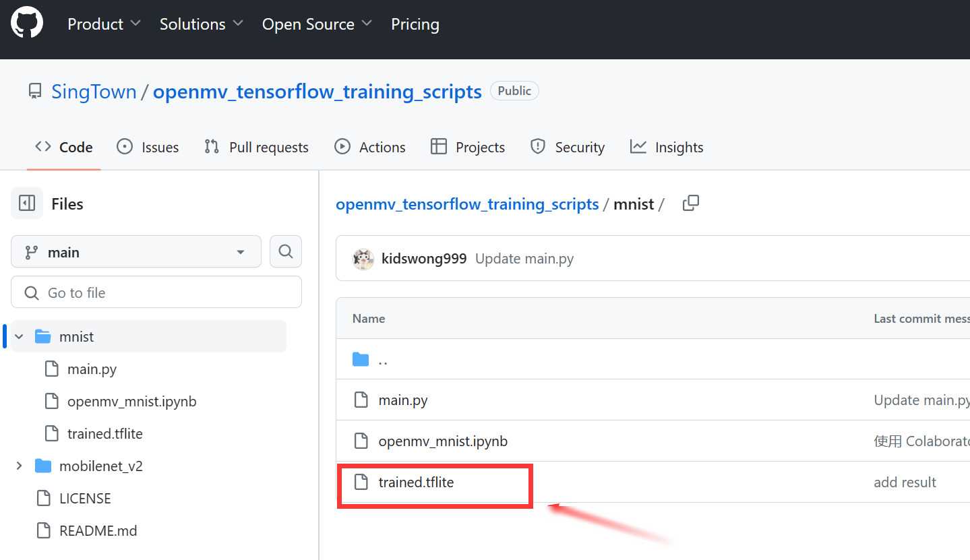Open kidswong999 avatar image
Screen dimensions: 970x560
363,259
